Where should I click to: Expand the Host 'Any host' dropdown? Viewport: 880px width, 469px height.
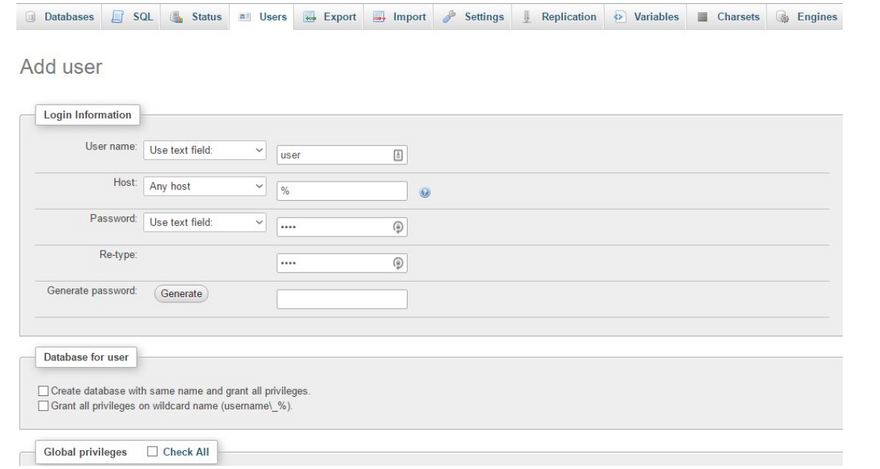[x=205, y=186]
